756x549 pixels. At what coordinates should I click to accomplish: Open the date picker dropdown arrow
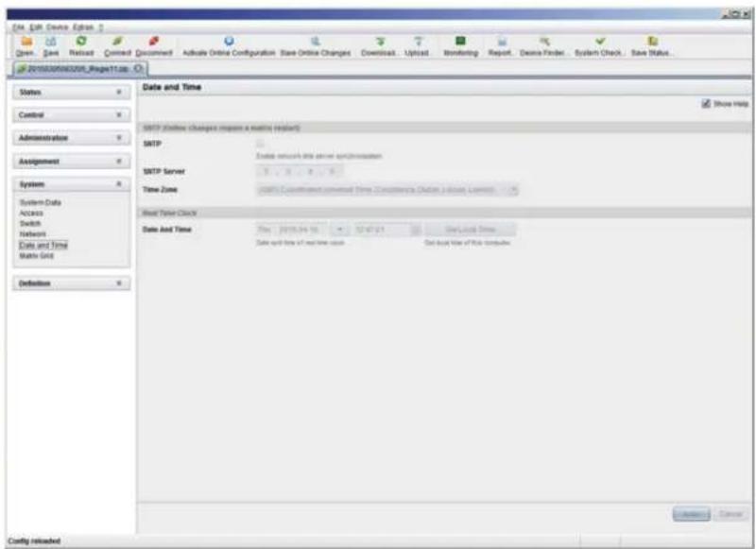coord(339,230)
